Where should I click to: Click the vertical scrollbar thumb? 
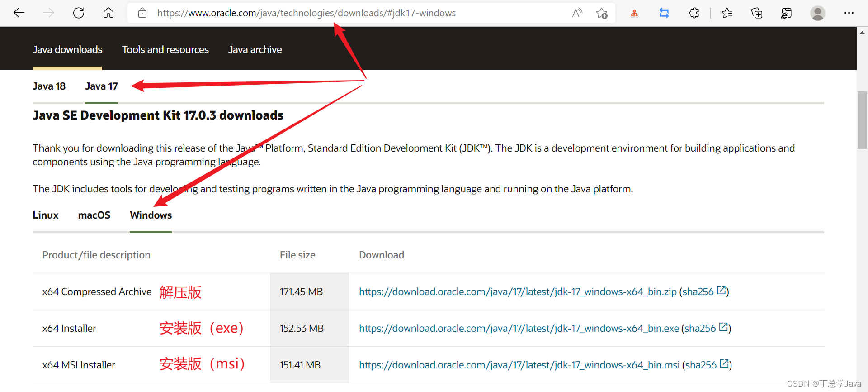pyautogui.click(x=862, y=120)
